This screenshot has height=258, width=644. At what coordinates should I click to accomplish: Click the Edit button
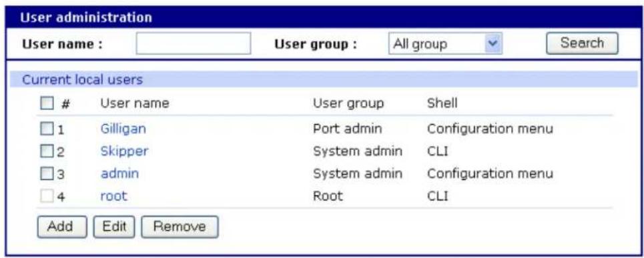click(x=113, y=227)
